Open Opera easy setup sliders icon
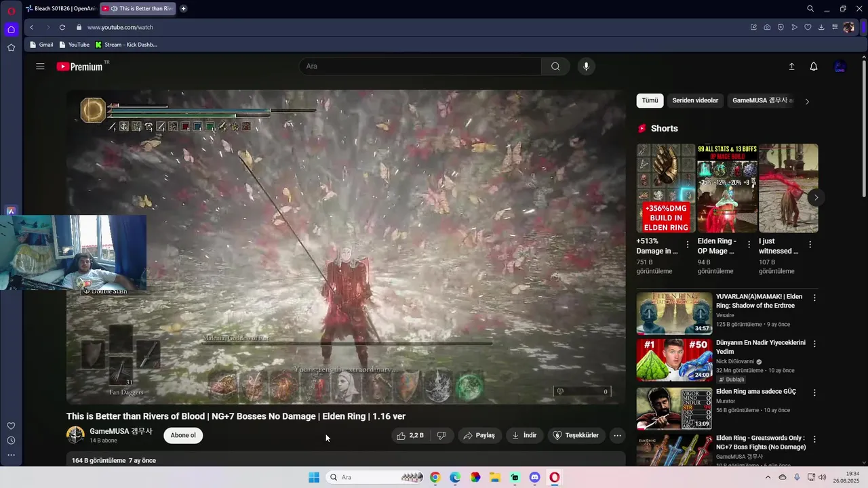The image size is (868, 488). pos(835,27)
